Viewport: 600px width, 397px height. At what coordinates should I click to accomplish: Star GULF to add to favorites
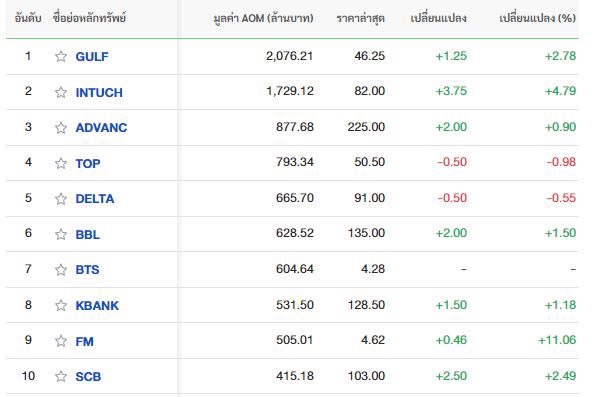coord(60,56)
